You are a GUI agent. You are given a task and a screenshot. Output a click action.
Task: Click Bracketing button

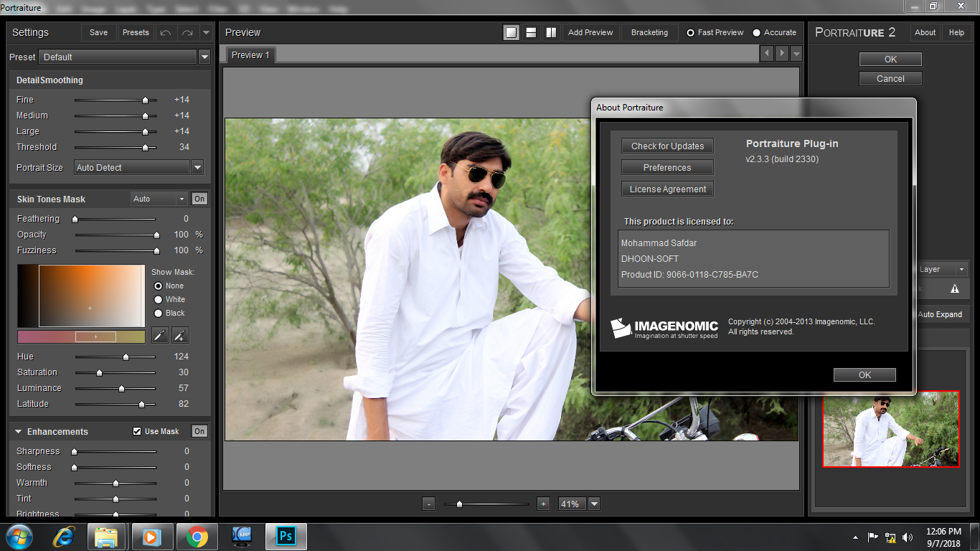click(x=649, y=32)
